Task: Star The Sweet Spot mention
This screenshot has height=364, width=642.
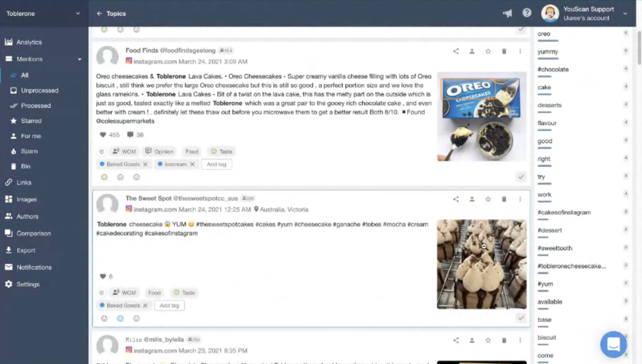Action: (x=488, y=199)
